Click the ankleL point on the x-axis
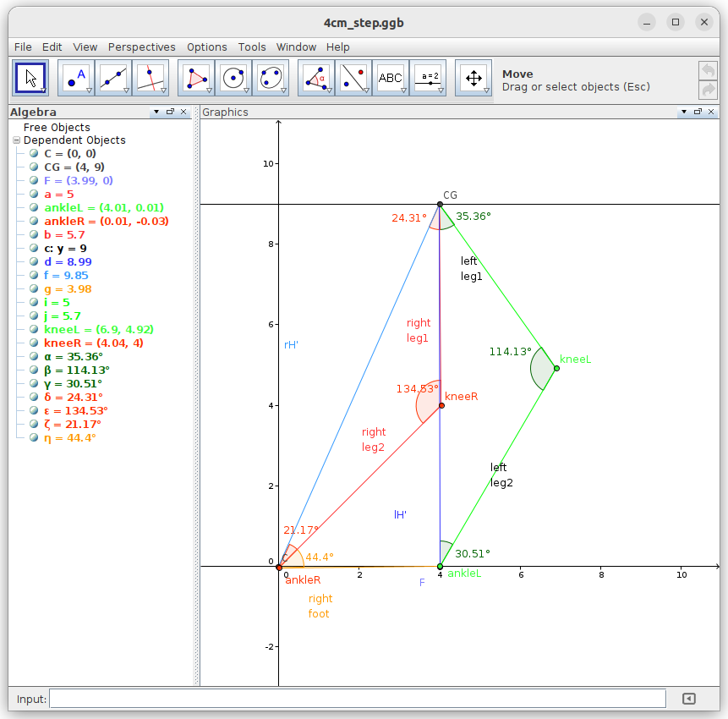The height and width of the screenshot is (719, 728). 440,567
